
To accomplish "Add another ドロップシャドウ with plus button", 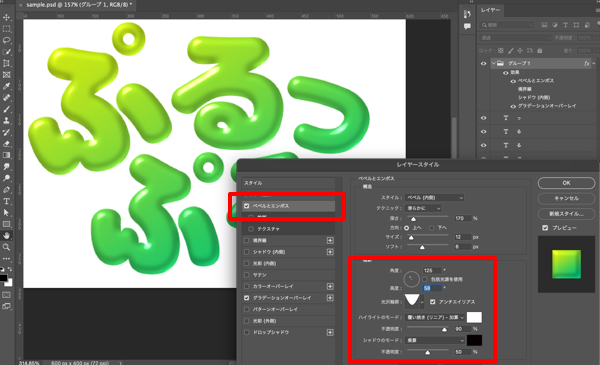I will click(330, 332).
